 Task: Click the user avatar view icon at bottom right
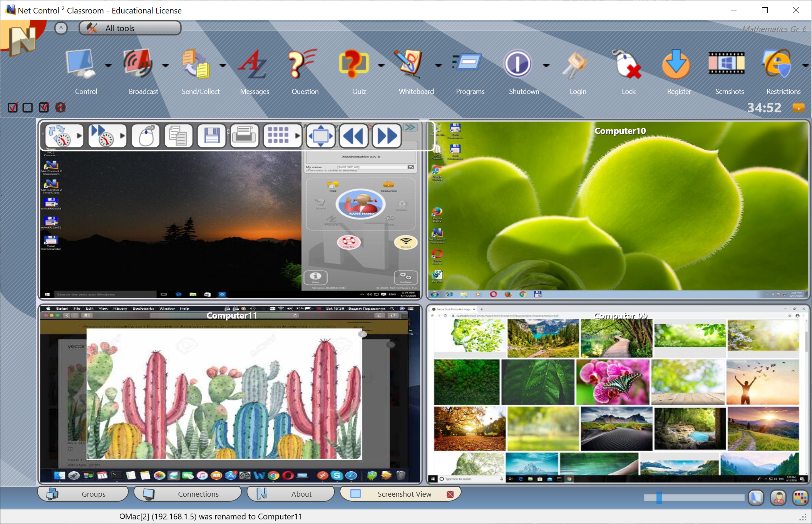pyautogui.click(x=778, y=497)
